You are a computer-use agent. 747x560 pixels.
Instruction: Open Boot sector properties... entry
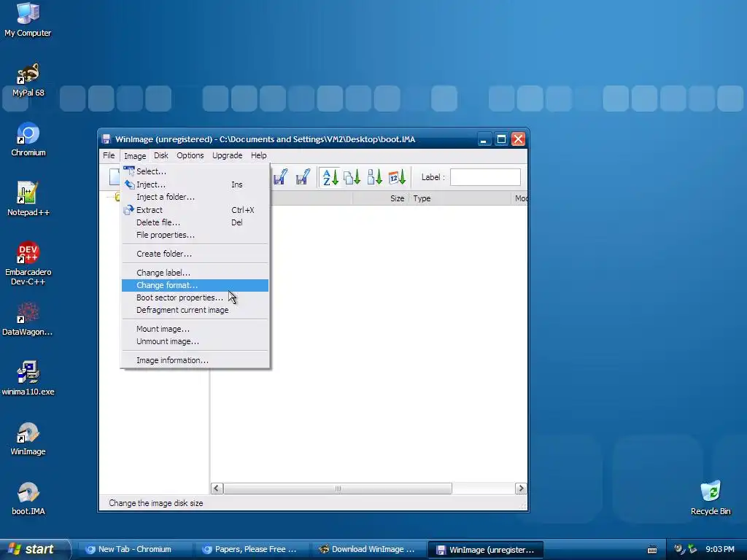[x=195, y=297]
